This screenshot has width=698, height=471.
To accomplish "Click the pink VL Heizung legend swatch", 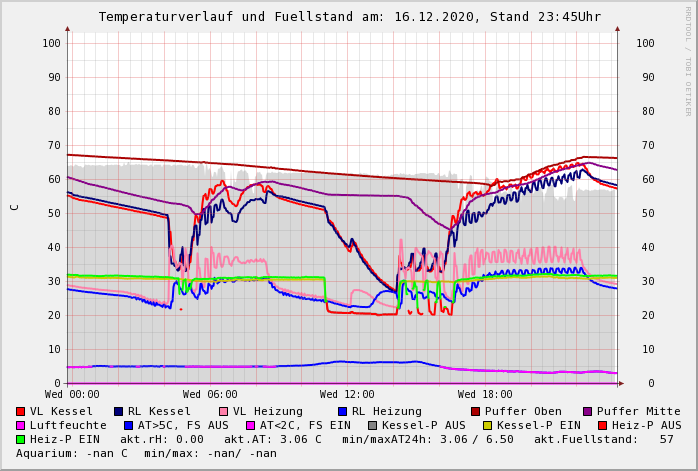I will (223, 412).
